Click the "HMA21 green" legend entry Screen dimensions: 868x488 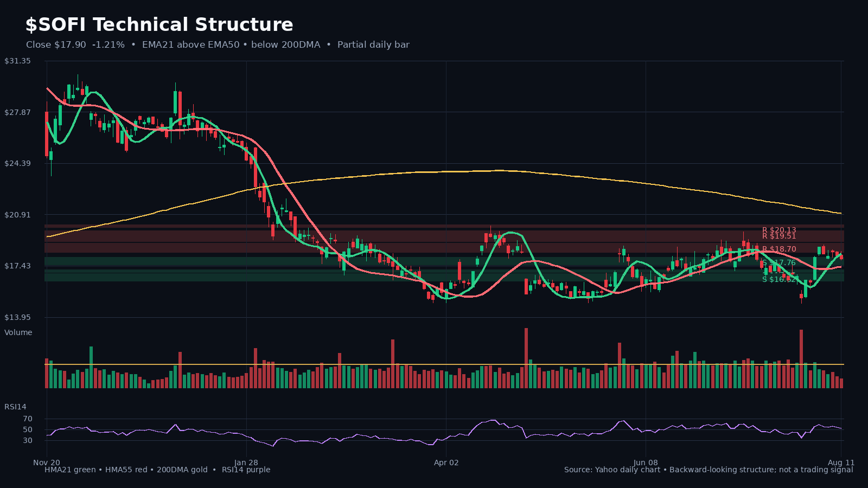[x=70, y=470]
